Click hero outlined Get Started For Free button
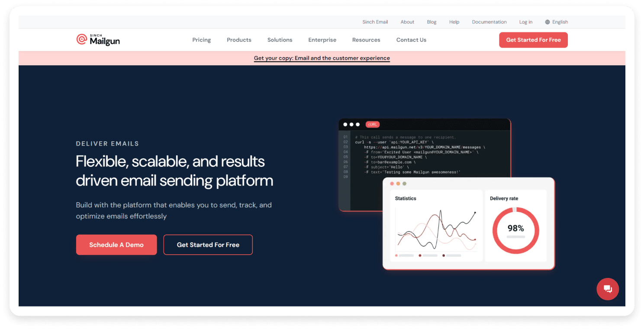Screen dimensions: 644x329 click(208, 245)
